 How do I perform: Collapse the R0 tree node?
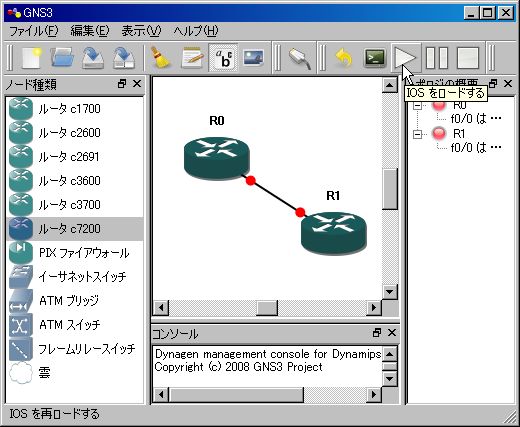coord(417,106)
